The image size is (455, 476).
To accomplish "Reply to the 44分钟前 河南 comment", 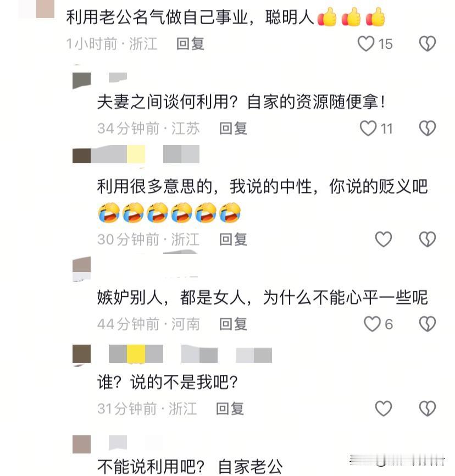I will (x=233, y=324).
